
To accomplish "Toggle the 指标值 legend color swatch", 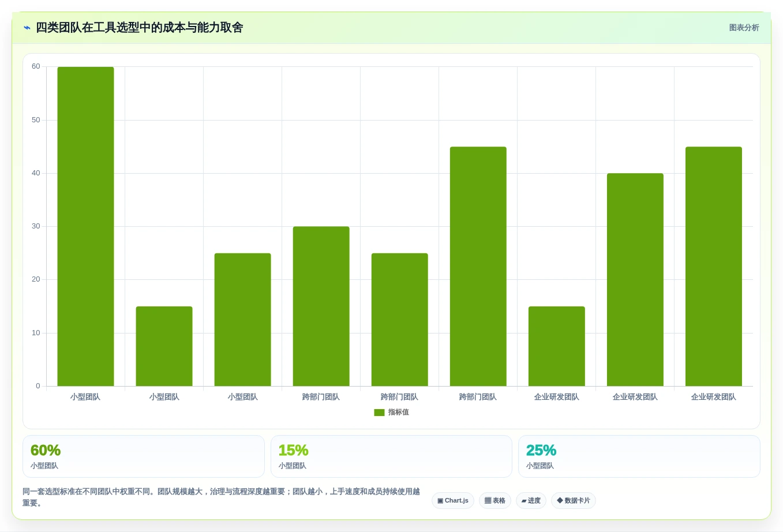I will pos(379,413).
